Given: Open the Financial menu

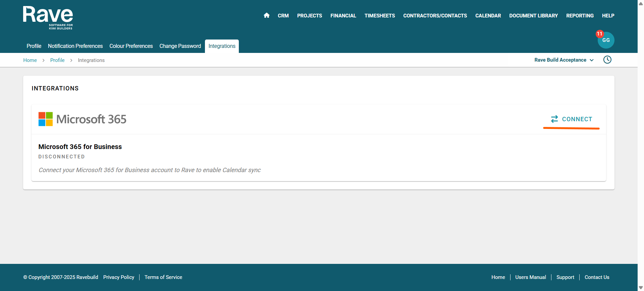Looking at the screenshot, I should tap(343, 16).
